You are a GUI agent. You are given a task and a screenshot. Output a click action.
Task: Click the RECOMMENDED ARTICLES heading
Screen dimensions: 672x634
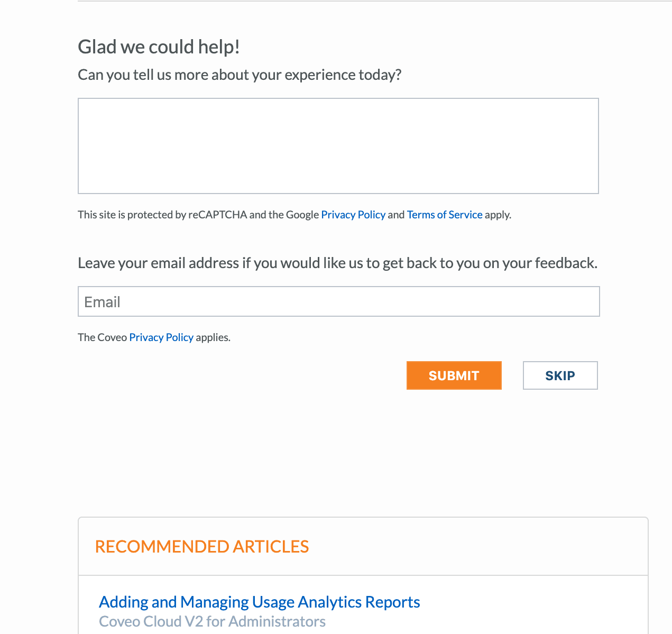pos(201,546)
